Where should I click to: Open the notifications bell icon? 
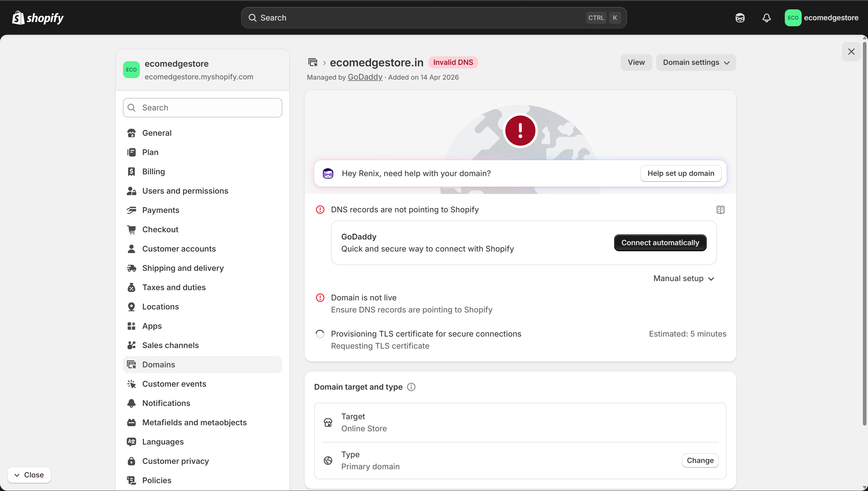pos(766,18)
